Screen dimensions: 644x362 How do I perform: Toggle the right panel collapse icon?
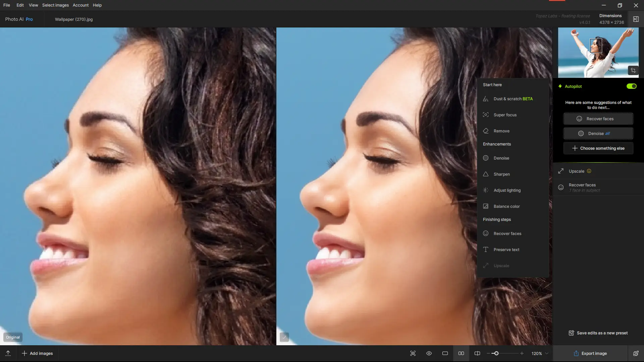pyautogui.click(x=636, y=19)
